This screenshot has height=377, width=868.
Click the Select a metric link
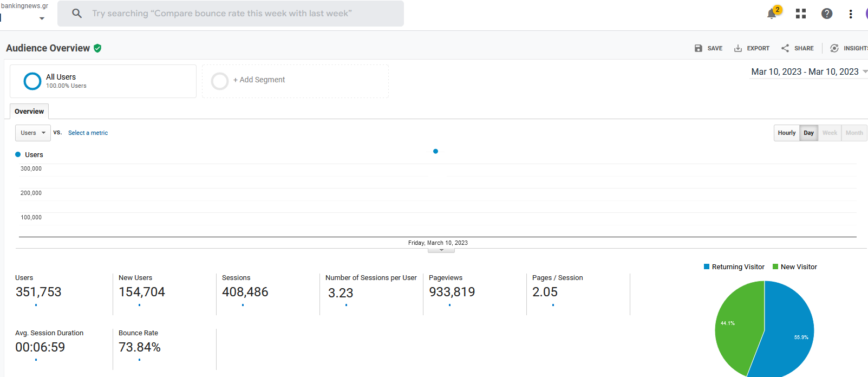(88, 133)
